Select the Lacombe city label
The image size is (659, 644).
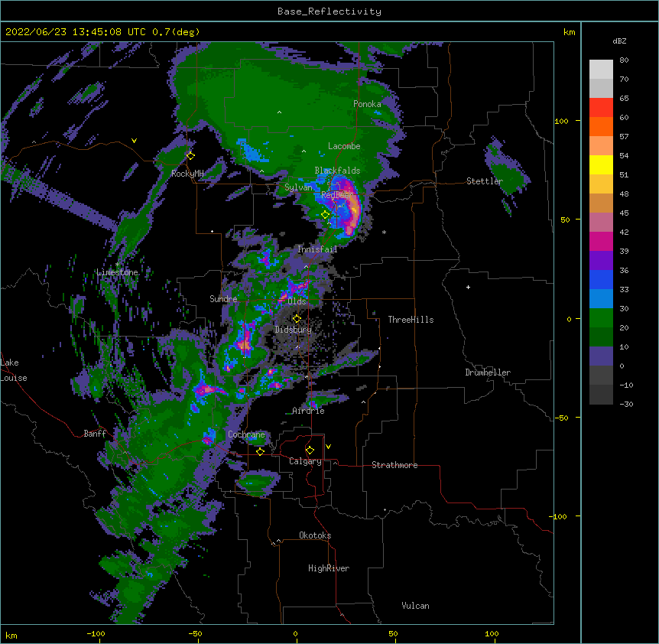point(344,146)
